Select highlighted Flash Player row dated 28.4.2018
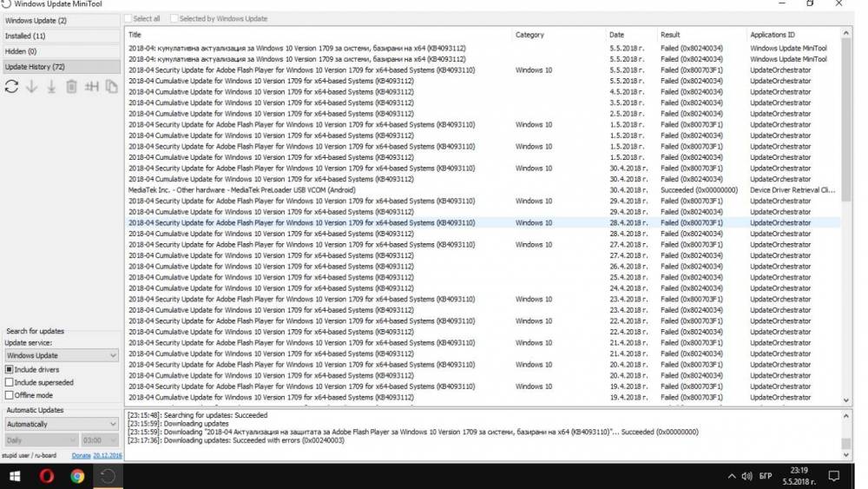The width and height of the screenshot is (868, 489). pos(483,222)
